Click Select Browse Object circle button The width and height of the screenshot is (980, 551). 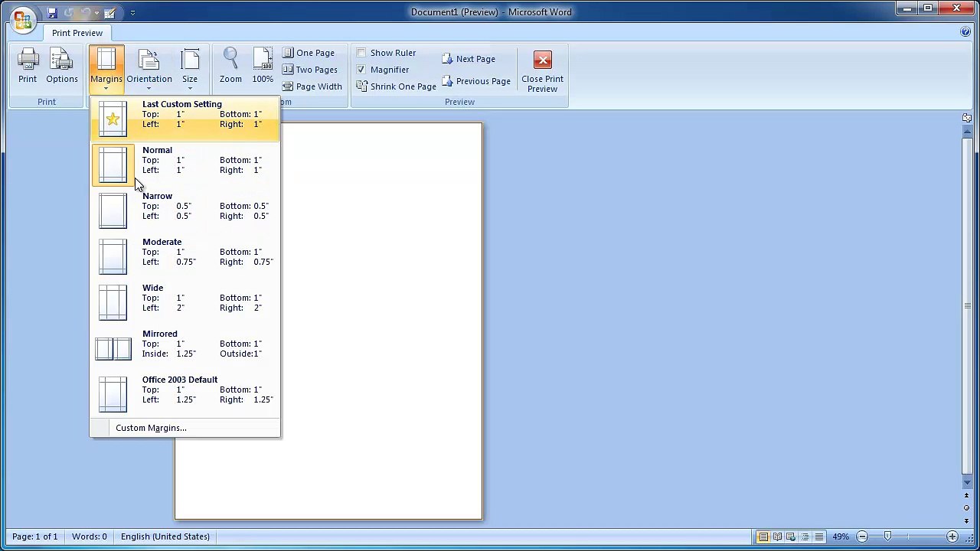967,508
